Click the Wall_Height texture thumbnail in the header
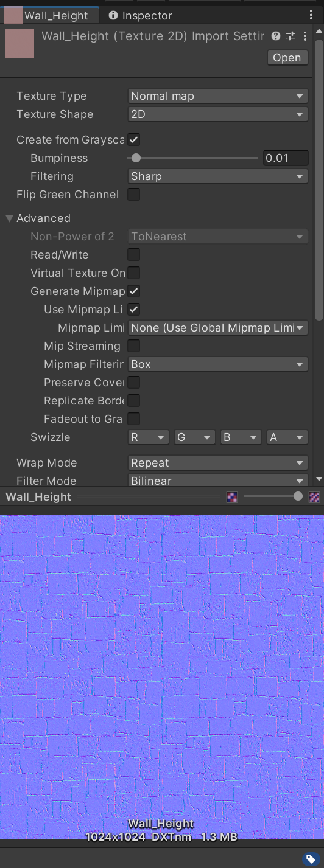The height and width of the screenshot is (868, 324). [19, 44]
